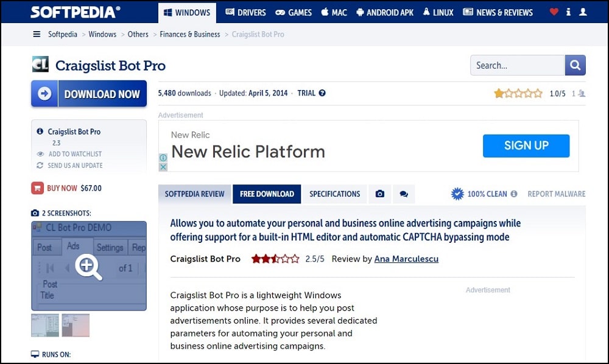Click the info icon beside 100% Clean
Viewport: 609px width, 364px height.
coord(514,194)
